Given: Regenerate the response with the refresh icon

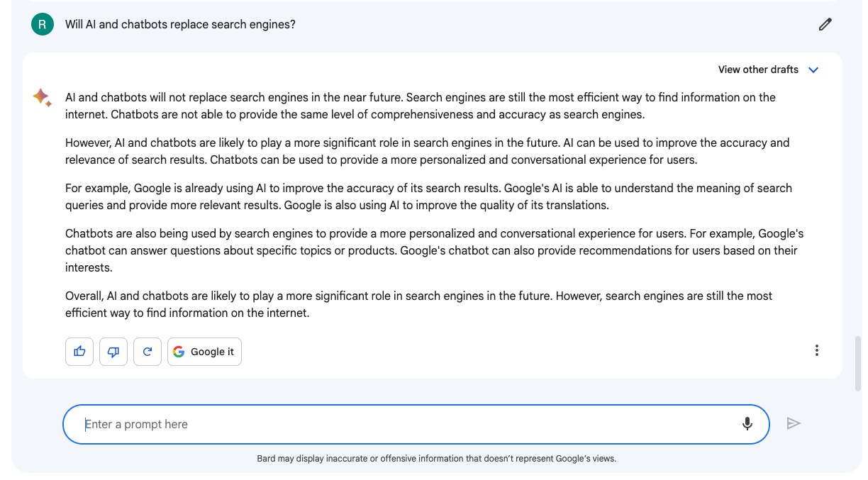Looking at the screenshot, I should pyautogui.click(x=148, y=352).
